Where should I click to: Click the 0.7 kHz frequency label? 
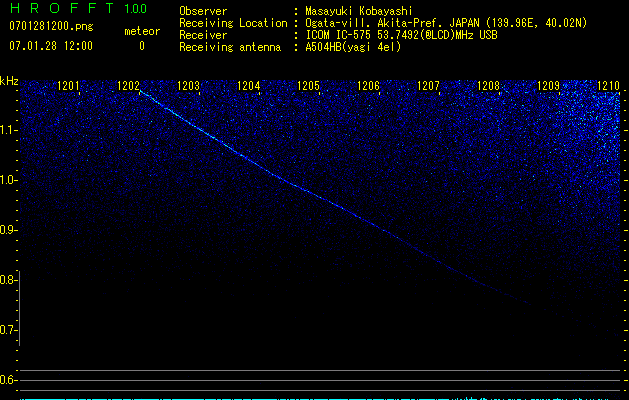click(8, 330)
